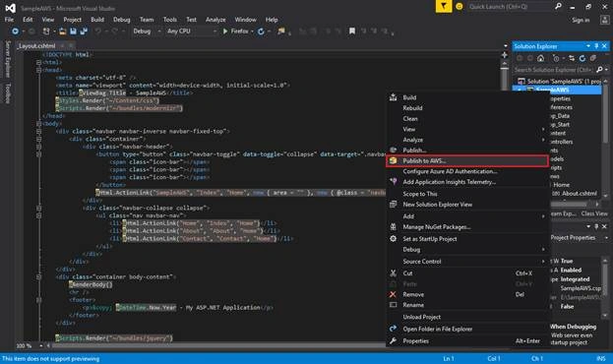
Task: Open the Toolbox side tab
Action: point(8,93)
